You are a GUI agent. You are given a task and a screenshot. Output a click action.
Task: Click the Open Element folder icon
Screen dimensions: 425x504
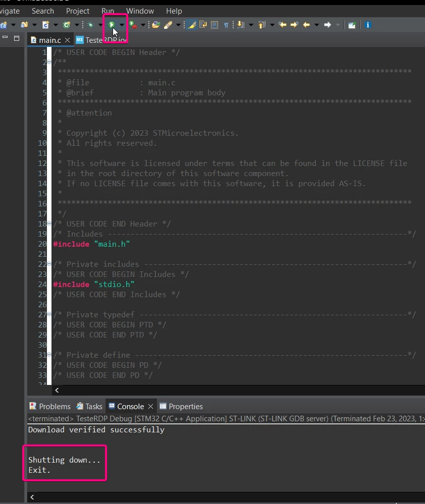156,25
